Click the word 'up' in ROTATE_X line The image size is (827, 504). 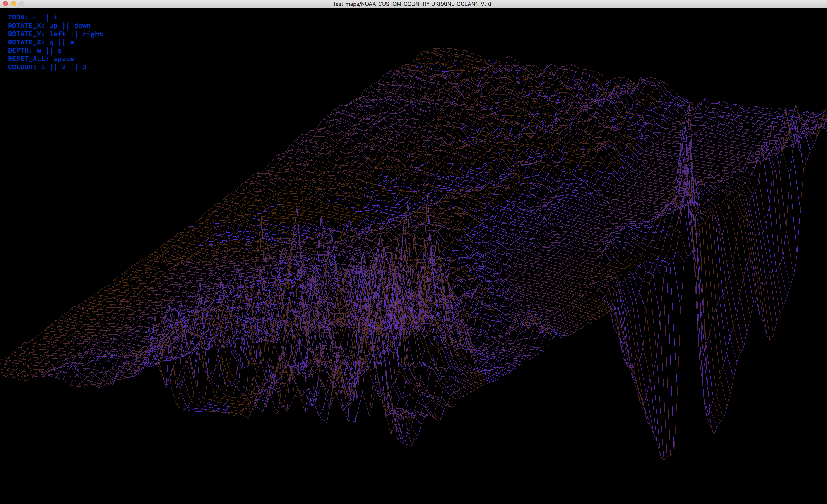point(53,26)
